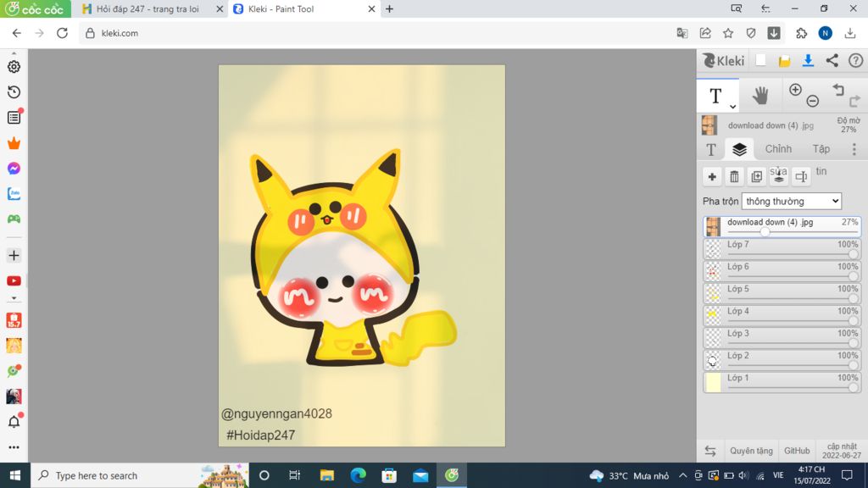
Task: Switch to the layers tab
Action: point(739,149)
